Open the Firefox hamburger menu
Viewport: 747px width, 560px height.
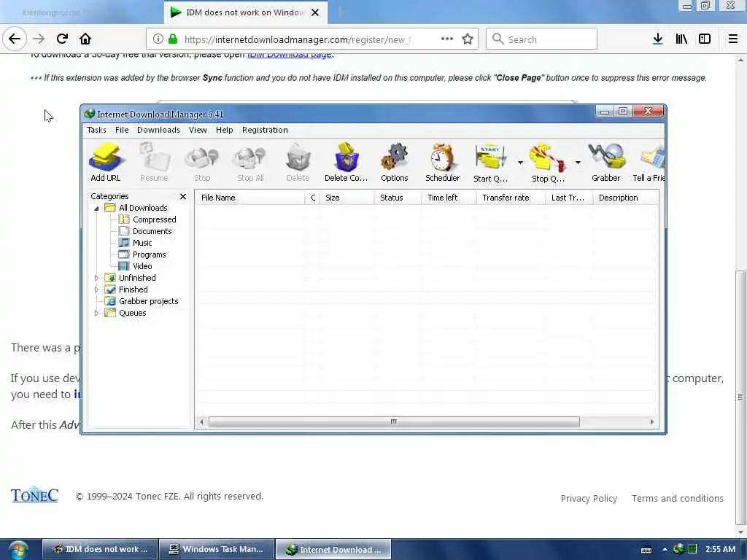click(x=733, y=39)
